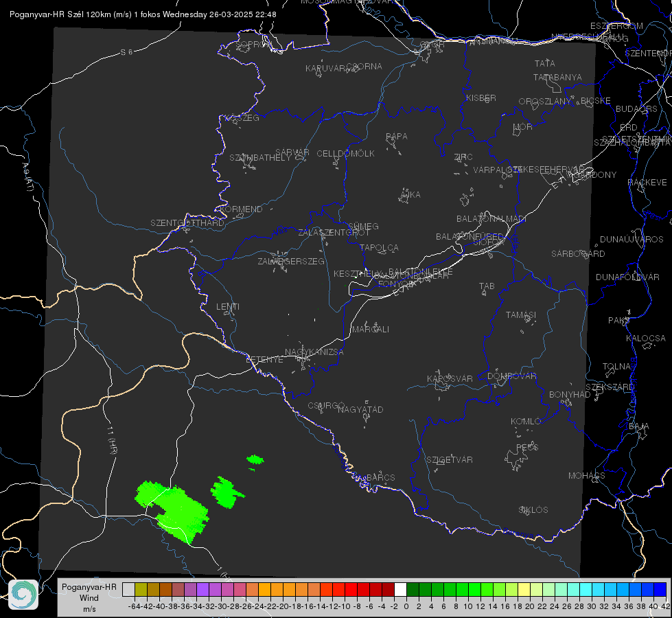The height and width of the screenshot is (618, 672).
Task: Click the DOMBOVAR town label
Action: click(512, 376)
